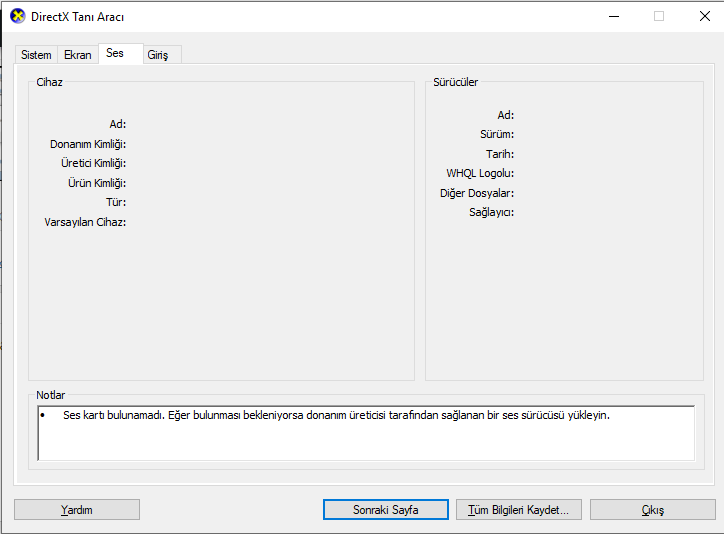Close the DirectX Tanı Aracı window

coord(704,17)
